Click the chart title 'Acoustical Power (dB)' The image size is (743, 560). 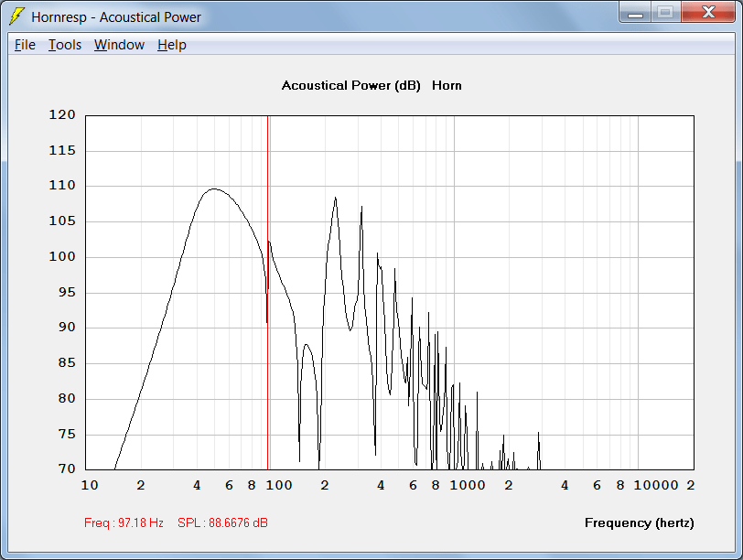(x=351, y=86)
